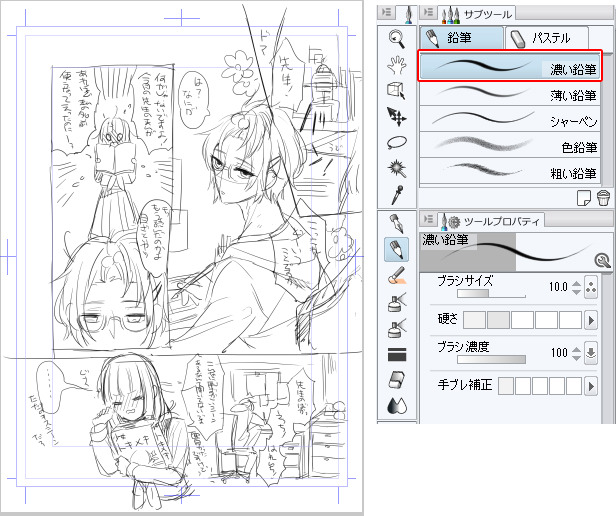
Task: Select the Pen nib tool
Action: (x=397, y=224)
